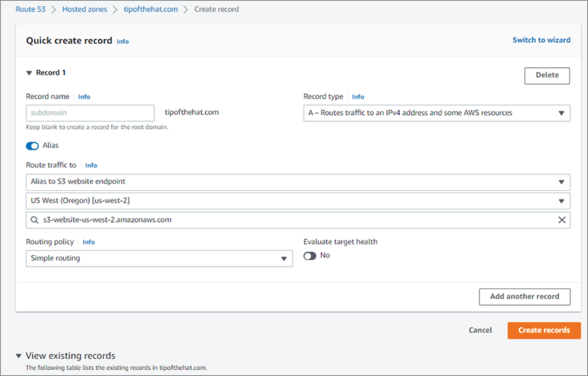Click the search magnifier icon in endpoint field
Viewport: 588px width, 376px height.
coord(34,220)
